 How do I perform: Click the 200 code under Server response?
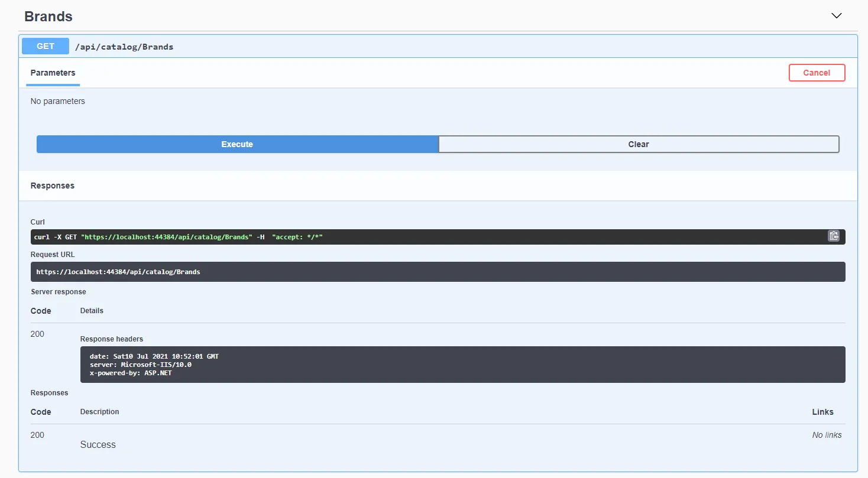pos(37,334)
